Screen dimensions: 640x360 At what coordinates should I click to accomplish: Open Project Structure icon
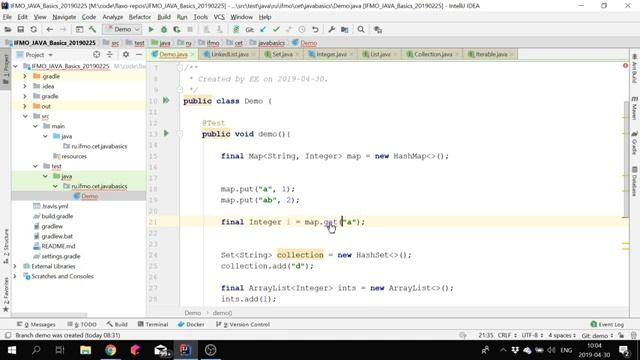(x=344, y=29)
